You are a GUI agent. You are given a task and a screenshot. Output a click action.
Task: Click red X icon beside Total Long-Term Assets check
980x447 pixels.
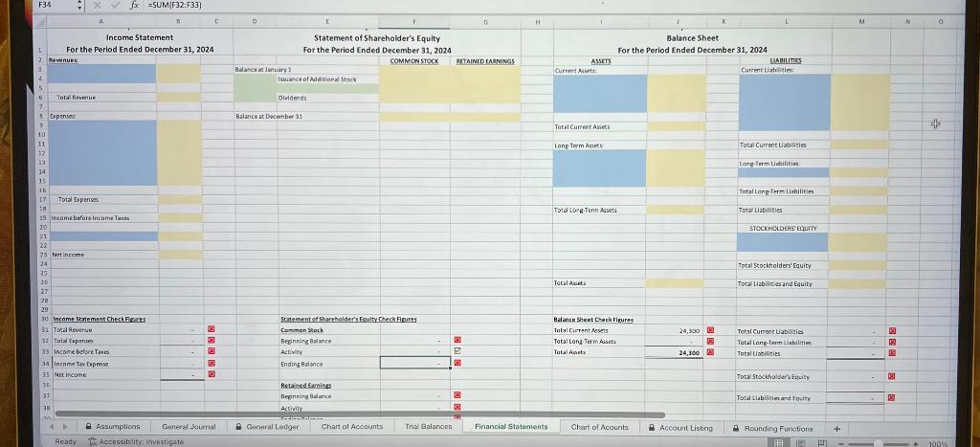click(x=710, y=341)
